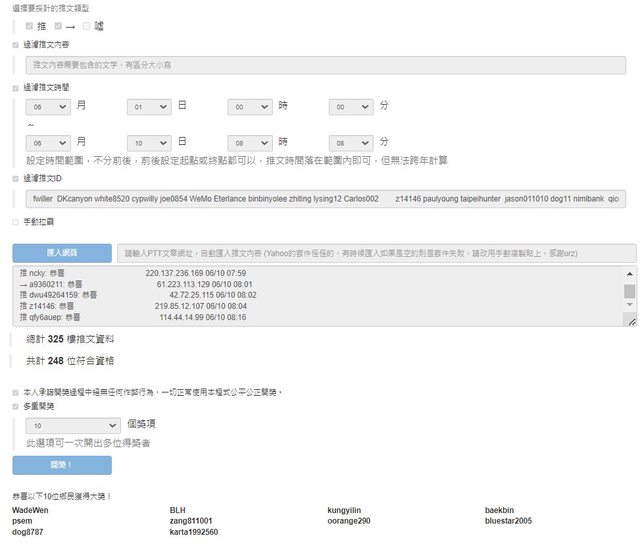
Task: Toggle the 推 push type checkbox
Action: point(29,25)
